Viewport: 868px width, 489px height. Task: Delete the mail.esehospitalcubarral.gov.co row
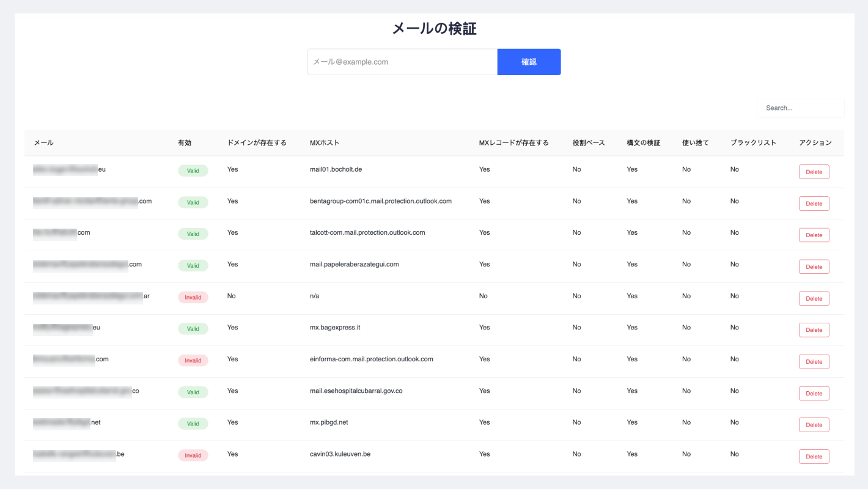tap(814, 394)
